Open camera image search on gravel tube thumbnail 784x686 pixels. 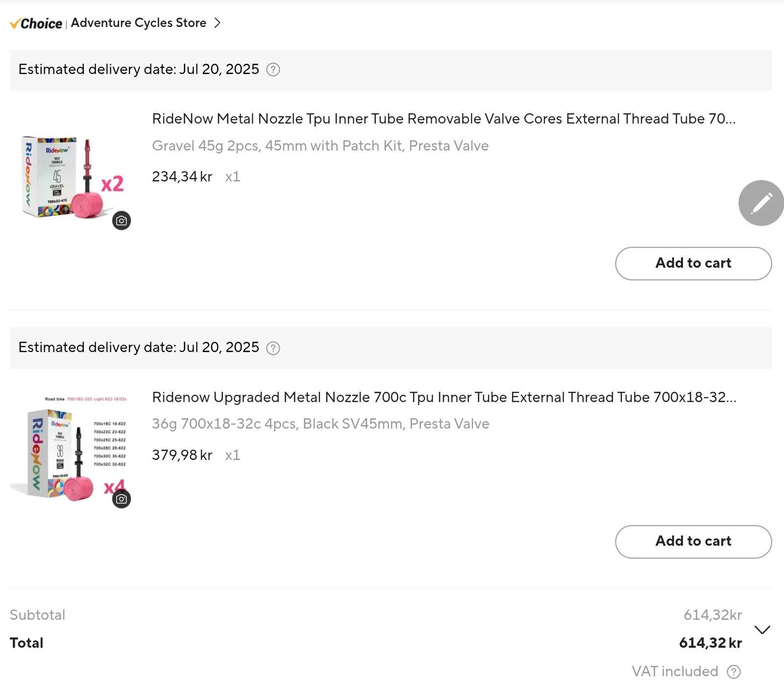tap(122, 221)
